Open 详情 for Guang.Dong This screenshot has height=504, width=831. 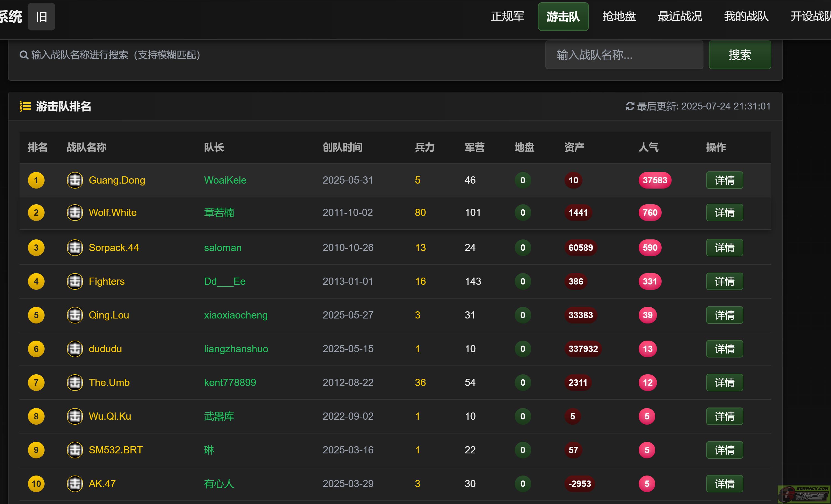pyautogui.click(x=724, y=180)
